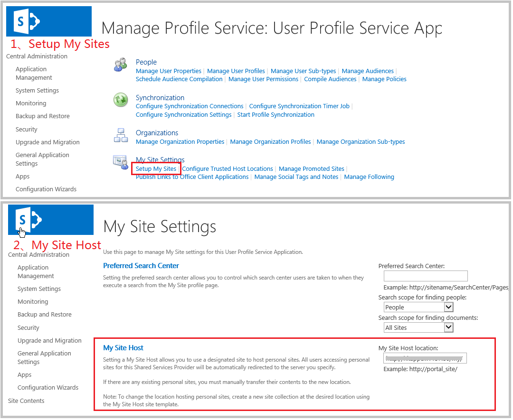This screenshot has width=513, height=420.
Task: Select System Settings on Manage Profile Service page
Action: click(x=38, y=91)
